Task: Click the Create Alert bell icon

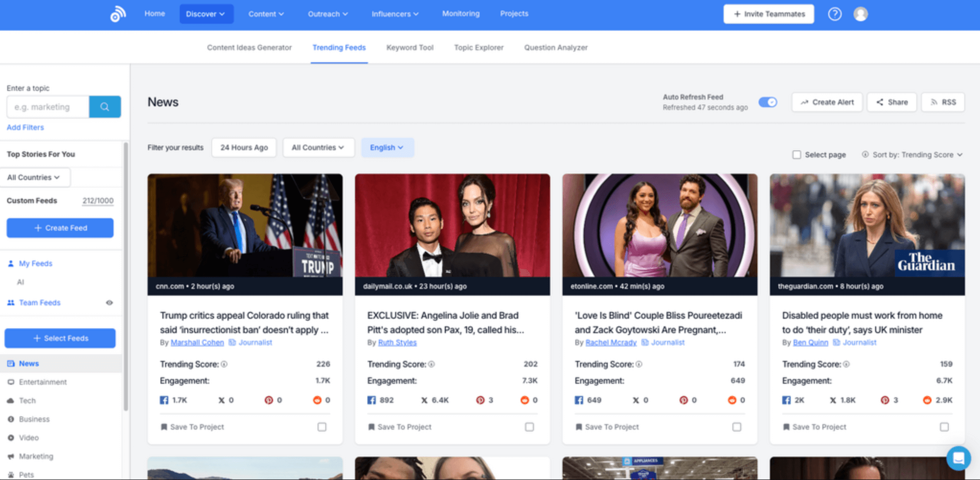Action: [804, 102]
